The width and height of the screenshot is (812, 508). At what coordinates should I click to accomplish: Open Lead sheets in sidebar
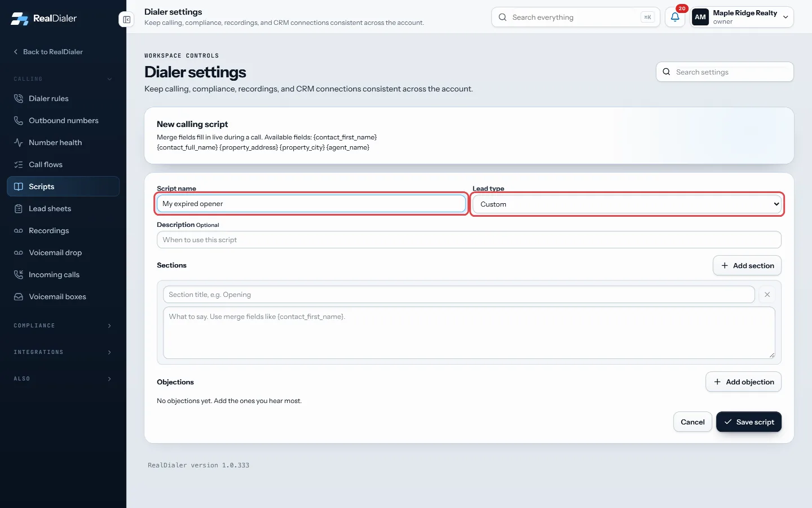pyautogui.click(x=63, y=209)
